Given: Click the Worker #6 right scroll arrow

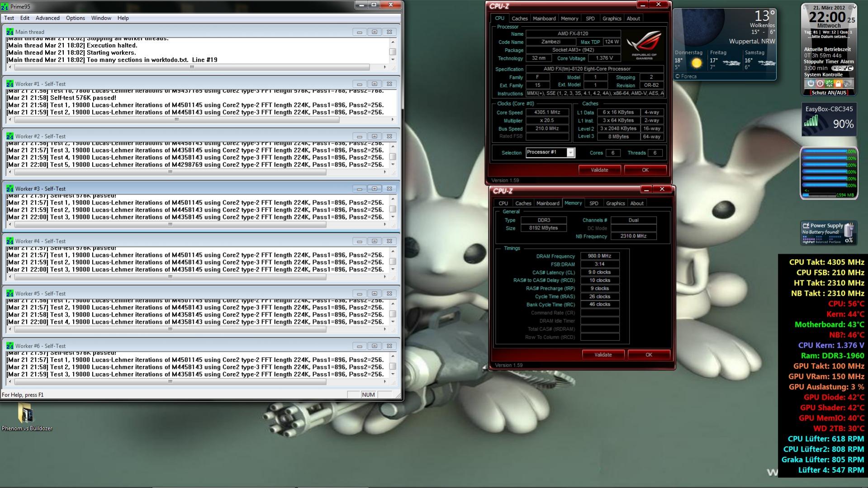Looking at the screenshot, I should point(385,382).
